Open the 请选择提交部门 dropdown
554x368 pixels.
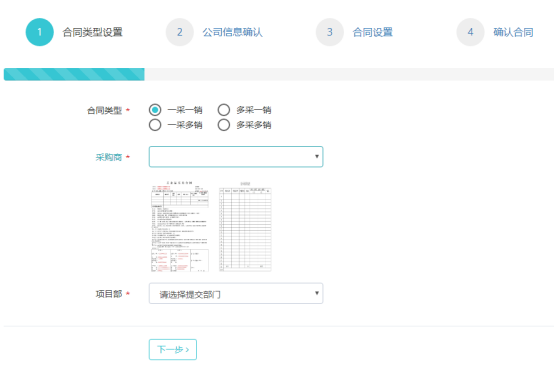pos(236,293)
